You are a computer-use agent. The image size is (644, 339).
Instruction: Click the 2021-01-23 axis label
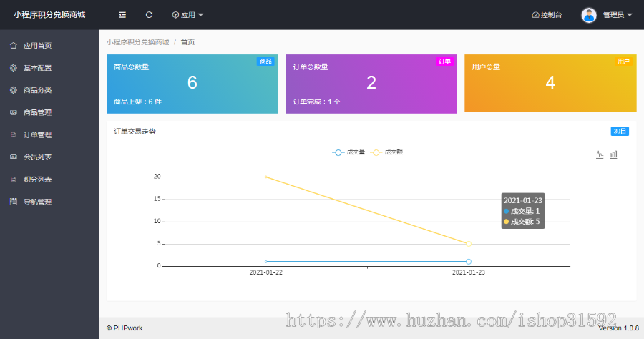469,272
